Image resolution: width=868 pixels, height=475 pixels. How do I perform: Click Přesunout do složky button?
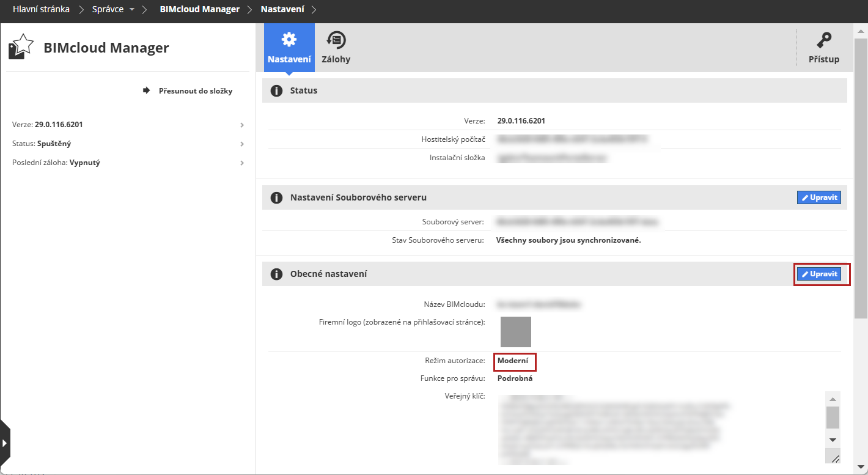tap(188, 91)
